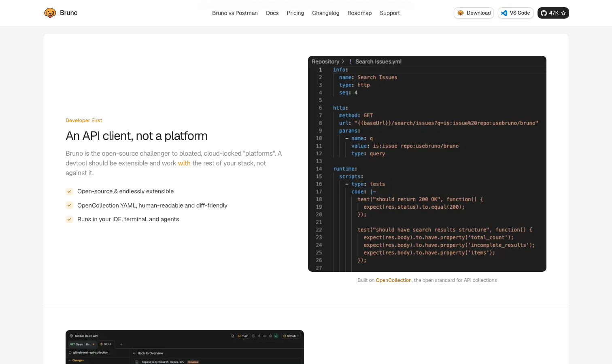Click the checkmark beside "OpenCollection YAML" line
This screenshot has width=612, height=364.
[x=70, y=205]
